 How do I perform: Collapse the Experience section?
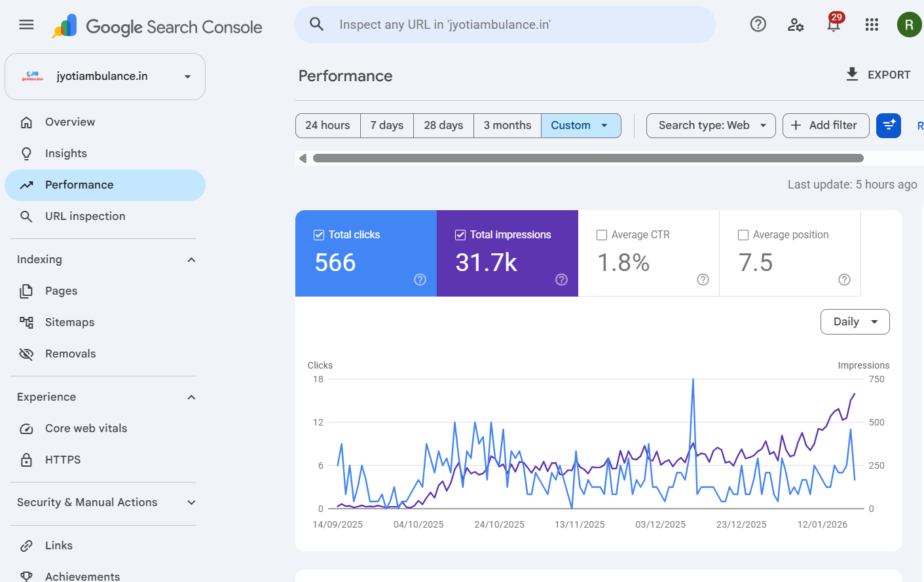click(191, 397)
